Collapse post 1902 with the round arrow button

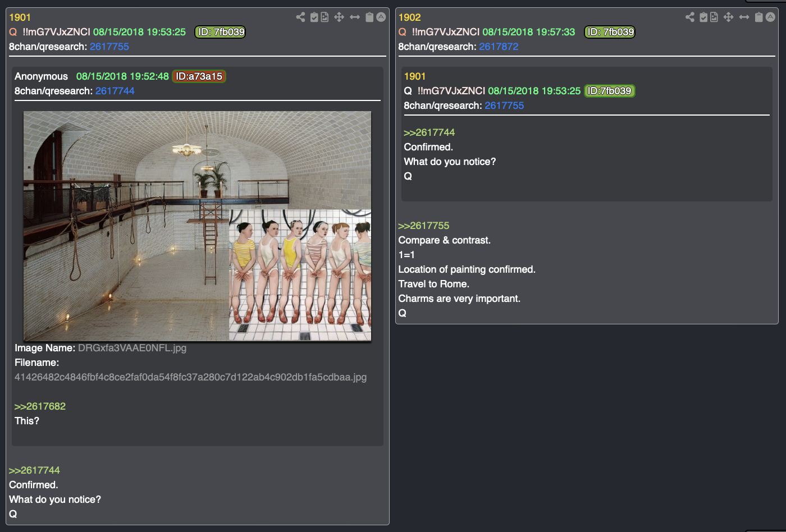pyautogui.click(x=770, y=17)
